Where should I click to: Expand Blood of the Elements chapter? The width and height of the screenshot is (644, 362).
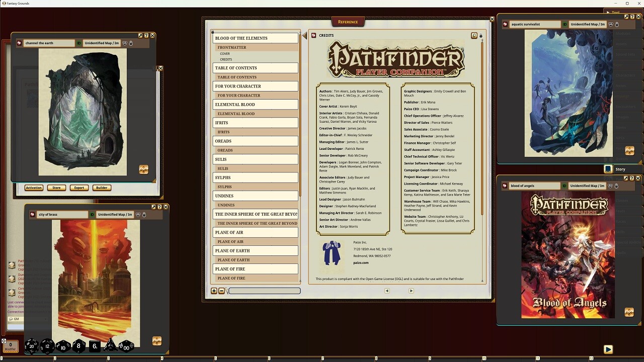pyautogui.click(x=256, y=38)
